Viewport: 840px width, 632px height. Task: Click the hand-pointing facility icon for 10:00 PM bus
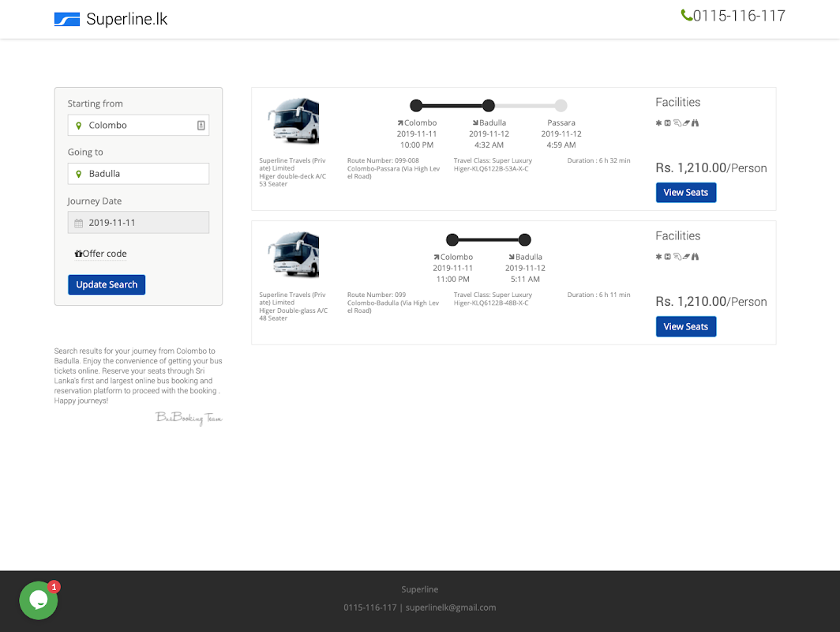tap(677, 123)
